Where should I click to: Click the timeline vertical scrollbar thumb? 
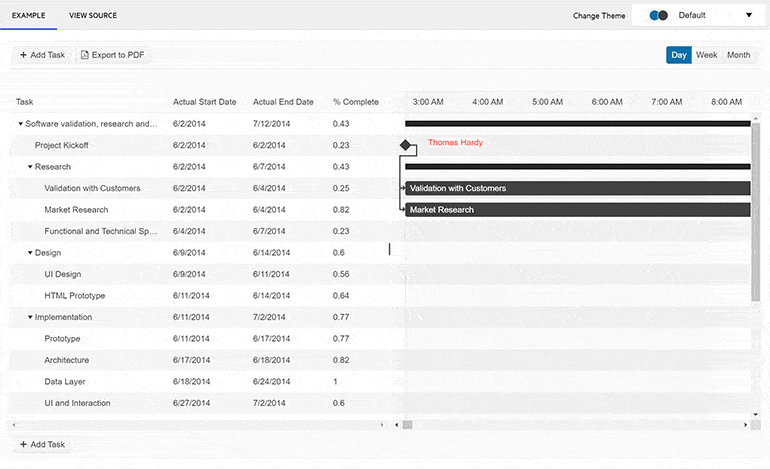point(756,212)
